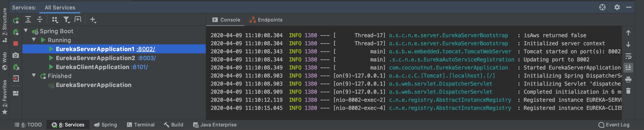Click the print console icon
644x130 pixels.
coord(628,80)
